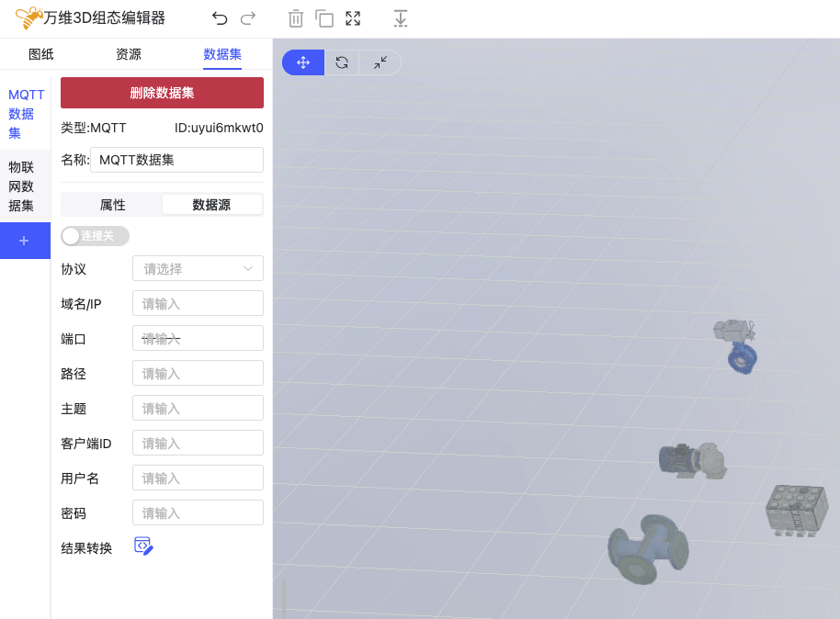The height and width of the screenshot is (619, 840).
Task: Select the 属性 segment tab
Action: pyautogui.click(x=112, y=205)
